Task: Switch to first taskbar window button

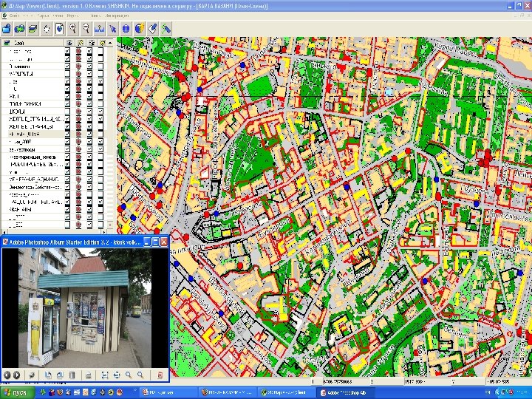Action: [x=168, y=392]
